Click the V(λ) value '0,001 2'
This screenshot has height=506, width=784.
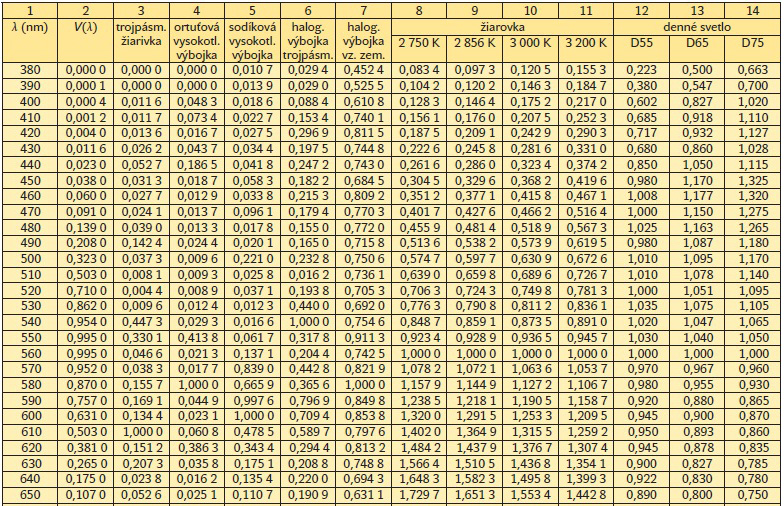[86, 118]
